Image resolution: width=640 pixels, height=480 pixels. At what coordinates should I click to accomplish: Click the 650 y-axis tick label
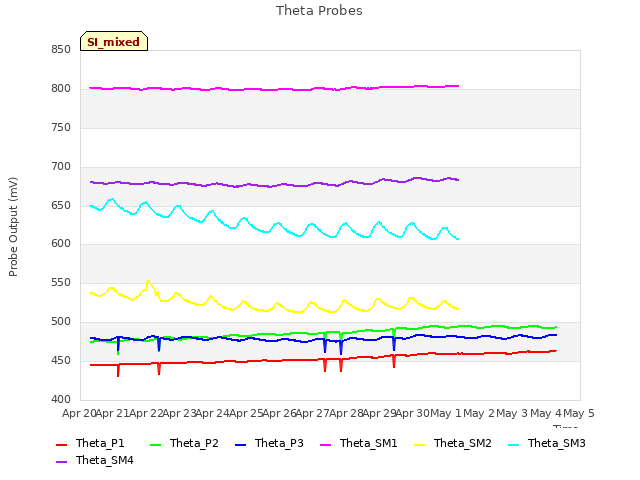(x=61, y=205)
